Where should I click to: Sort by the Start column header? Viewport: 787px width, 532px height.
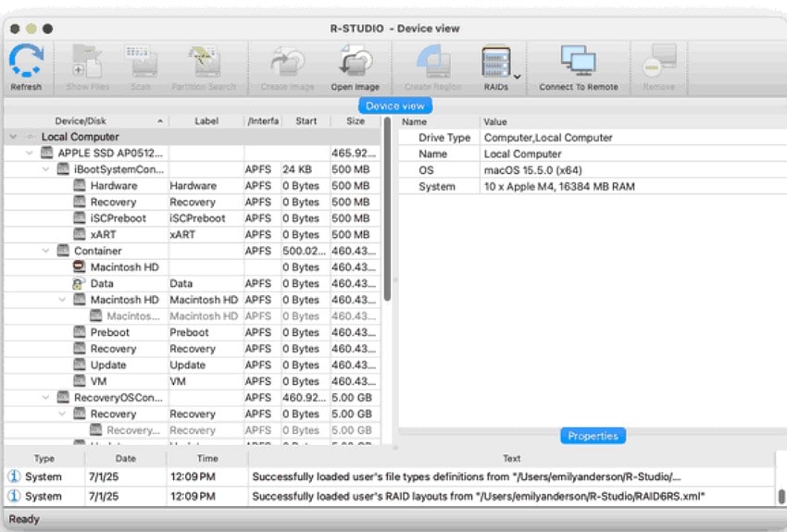pos(306,121)
